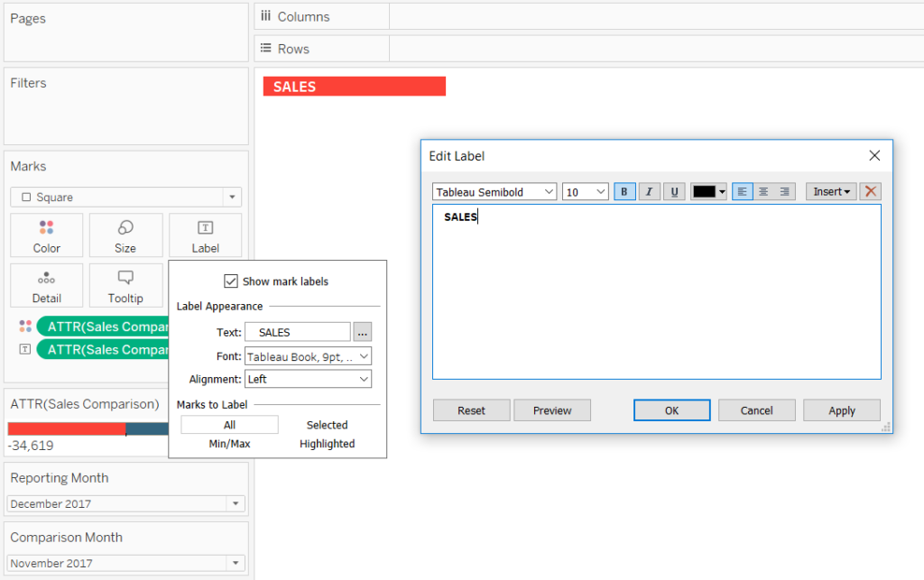
Task: Choose Highlighted under Marks to Label
Action: pyautogui.click(x=327, y=443)
